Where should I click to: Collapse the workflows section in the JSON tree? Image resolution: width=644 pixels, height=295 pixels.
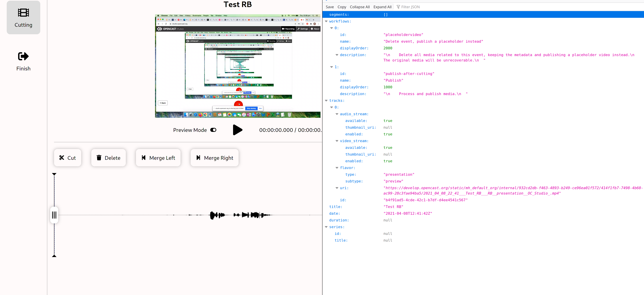tap(326, 21)
